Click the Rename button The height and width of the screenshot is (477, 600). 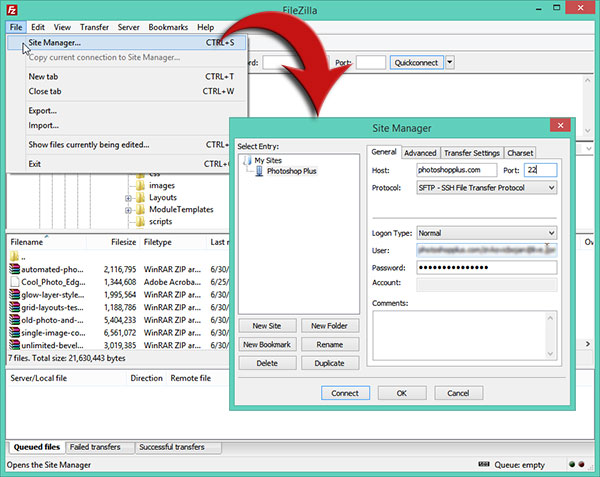[x=329, y=345]
